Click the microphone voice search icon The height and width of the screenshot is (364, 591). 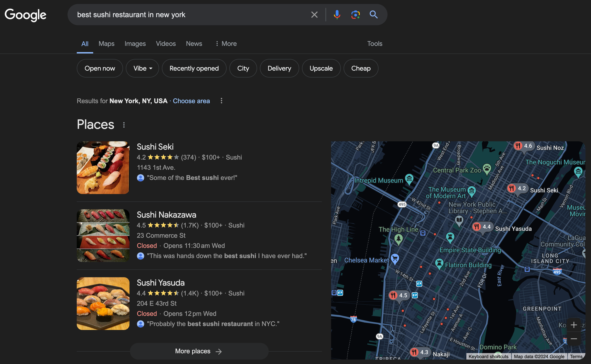[x=337, y=14]
